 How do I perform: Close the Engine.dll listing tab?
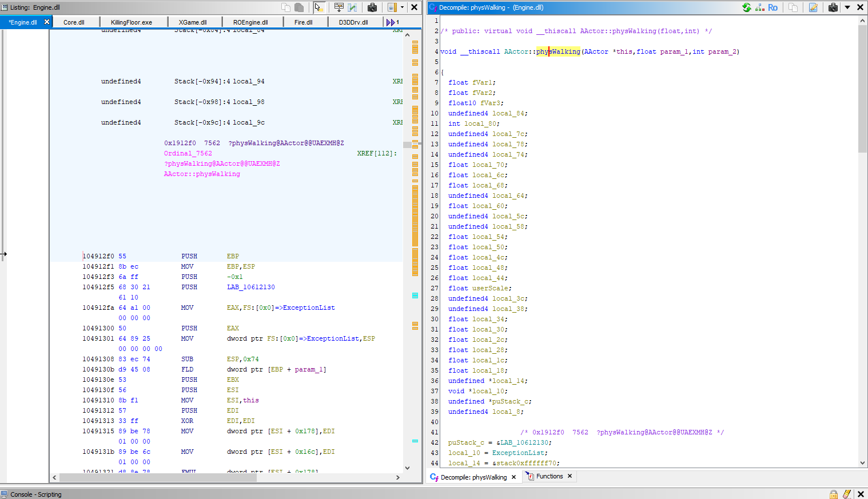(47, 22)
